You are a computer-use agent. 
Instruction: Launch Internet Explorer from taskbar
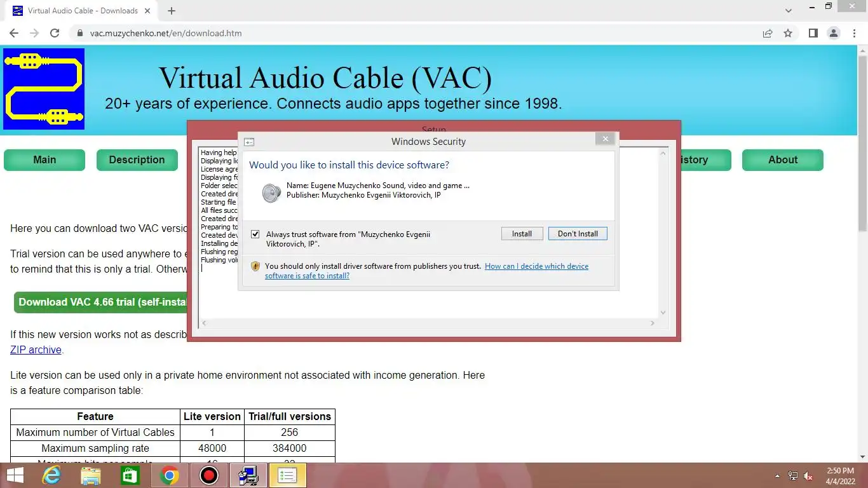pyautogui.click(x=52, y=475)
